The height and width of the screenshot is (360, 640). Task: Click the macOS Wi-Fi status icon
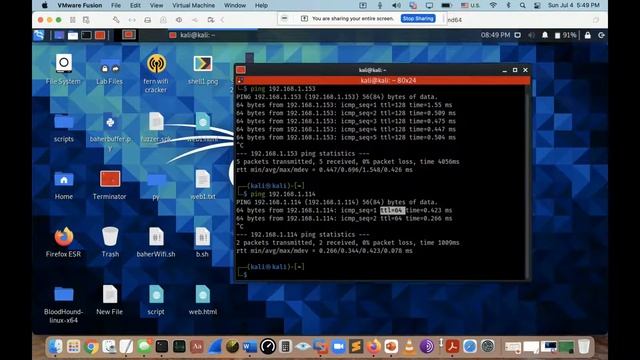pyautogui.click(x=493, y=5)
